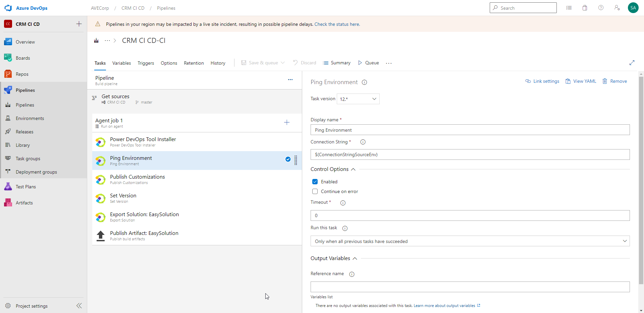Open the Help question mark icon
Image resolution: width=644 pixels, height=313 pixels.
(x=601, y=8)
